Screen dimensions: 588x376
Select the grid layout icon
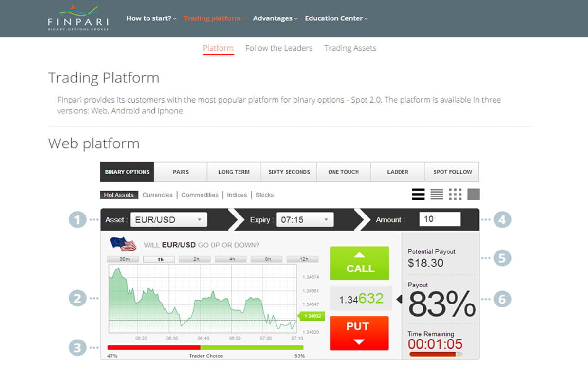click(x=455, y=195)
